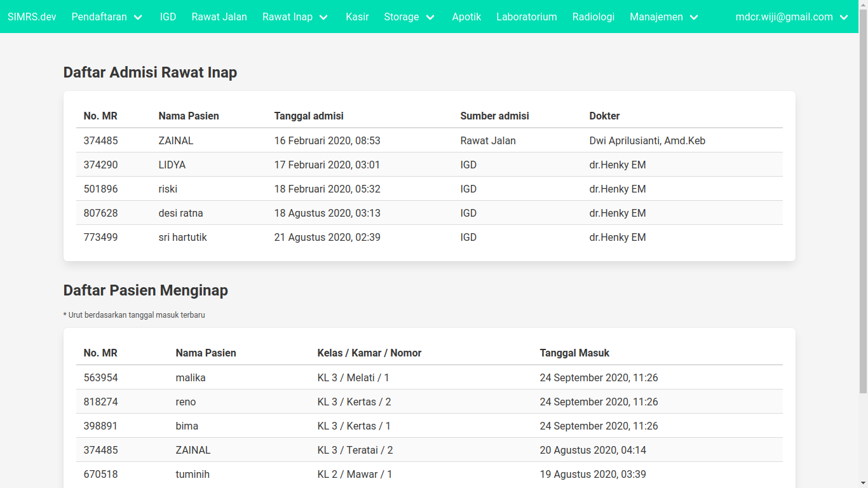Open the Radiologi section
The width and height of the screenshot is (868, 488).
[593, 17]
